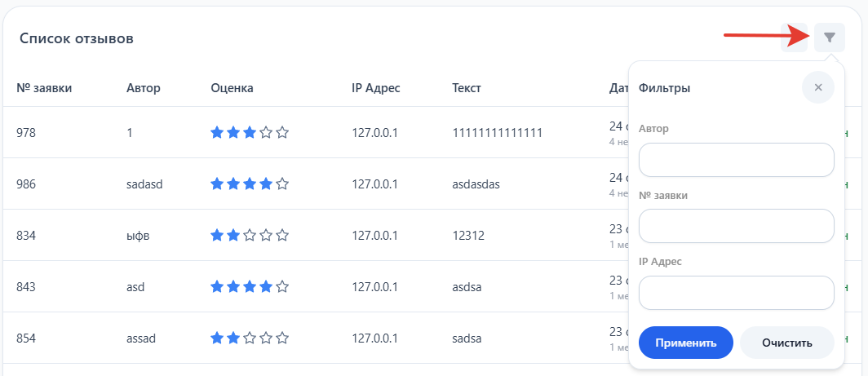Image resolution: width=868 pixels, height=376 pixels.
Task: Click the first star in row 978
Action: 217,133
